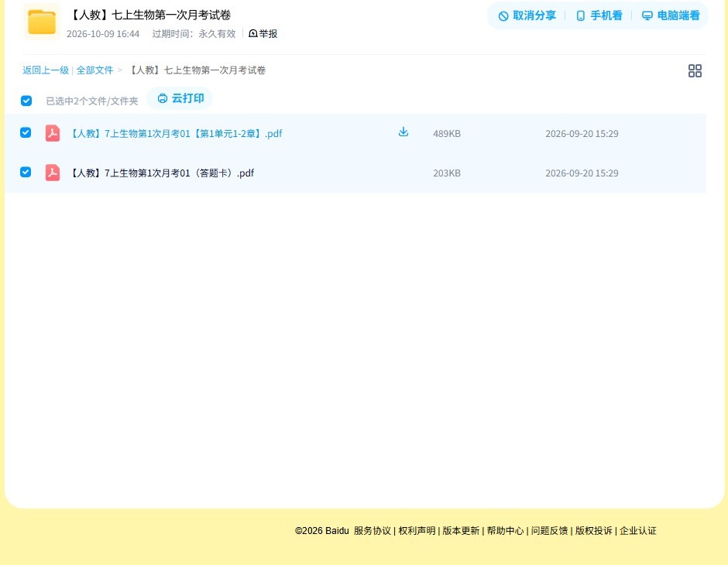Click the 过期时间：永久有效 text

[x=194, y=34]
